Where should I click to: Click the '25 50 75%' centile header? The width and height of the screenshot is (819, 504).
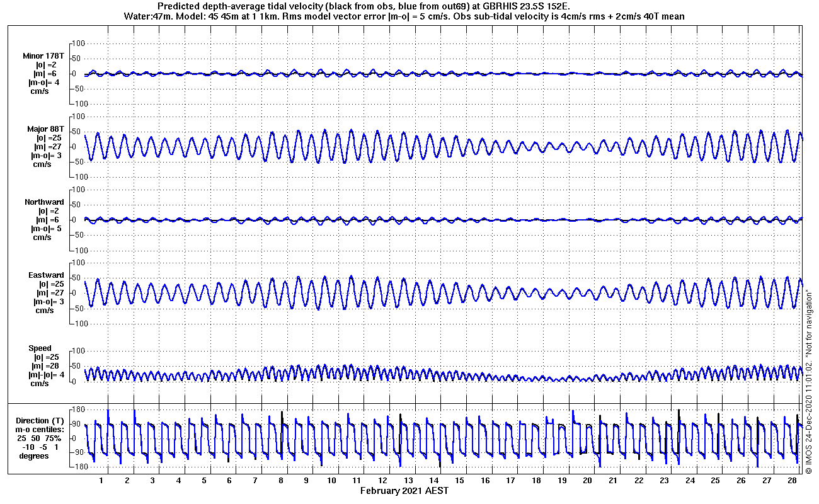[39, 438]
